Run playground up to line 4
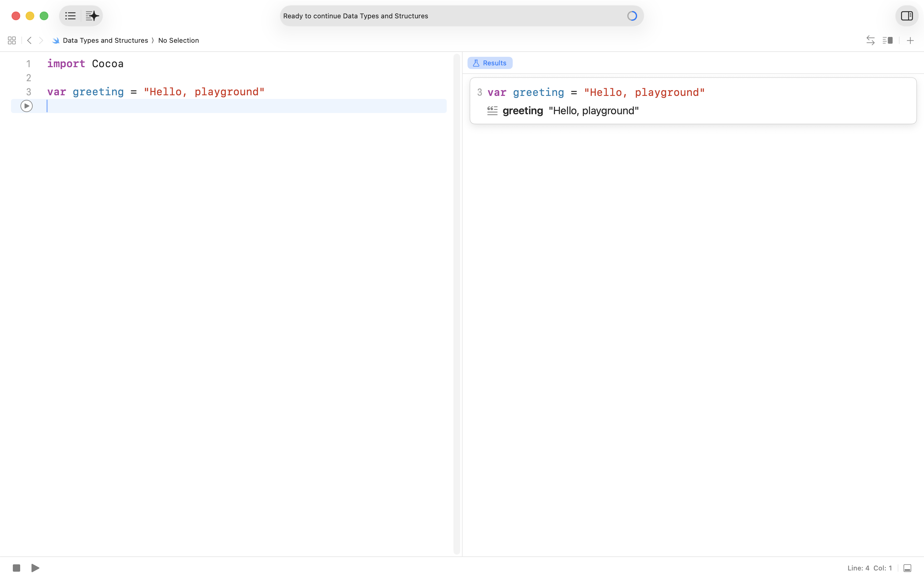The image size is (924, 579). [27, 106]
